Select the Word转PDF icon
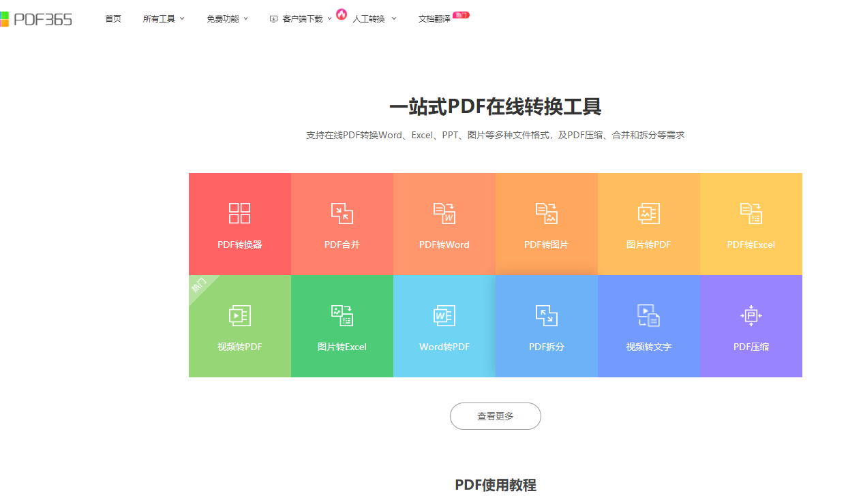 click(x=444, y=315)
